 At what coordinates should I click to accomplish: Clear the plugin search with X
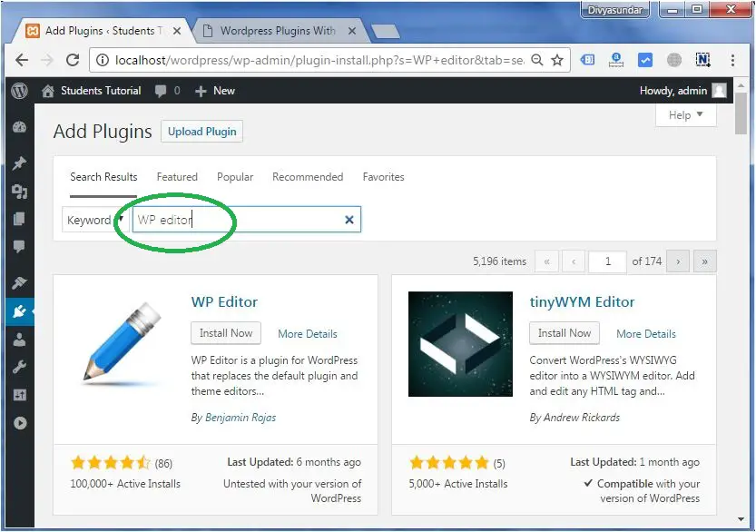349,220
